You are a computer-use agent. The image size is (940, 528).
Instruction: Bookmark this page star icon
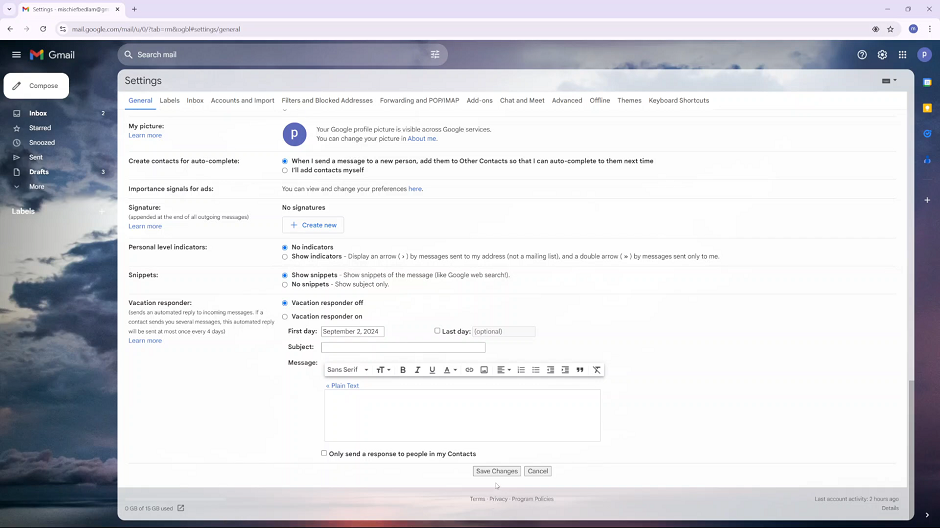[x=890, y=29]
